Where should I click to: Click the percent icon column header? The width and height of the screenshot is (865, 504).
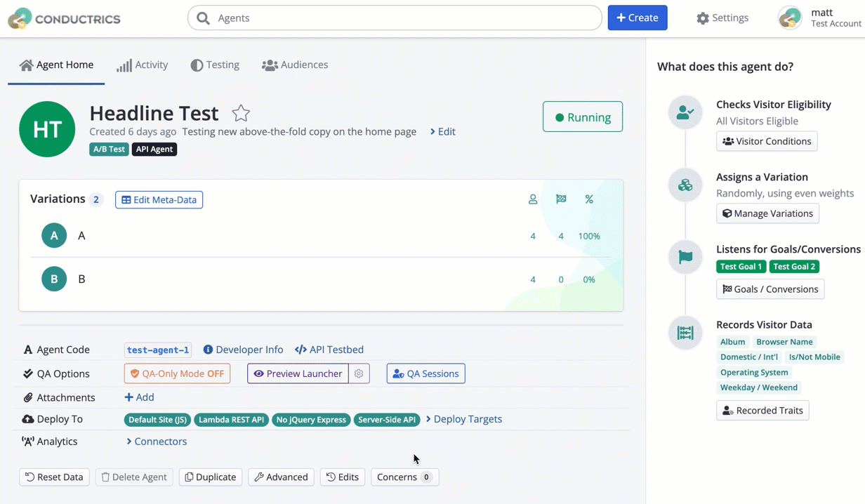589,199
